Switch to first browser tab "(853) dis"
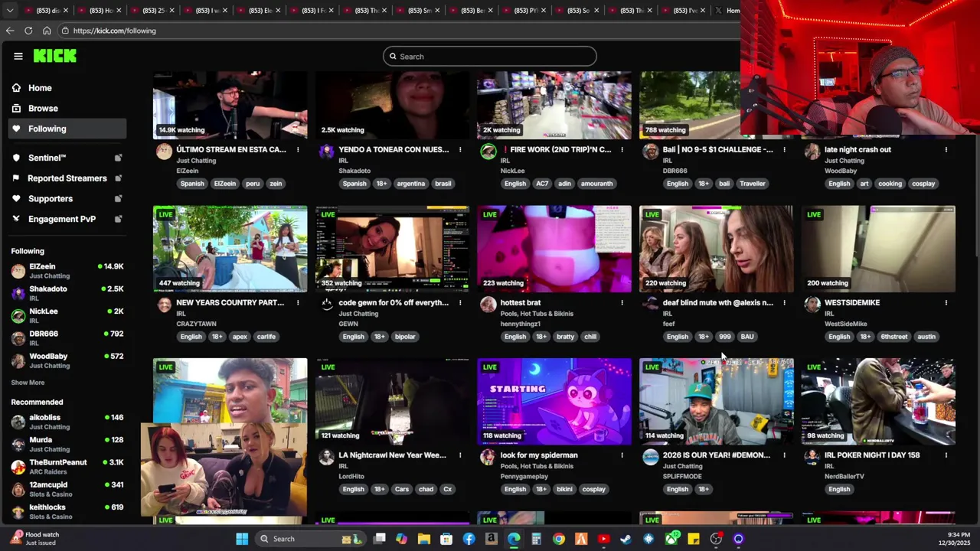Image resolution: width=980 pixels, height=551 pixels. click(46, 11)
